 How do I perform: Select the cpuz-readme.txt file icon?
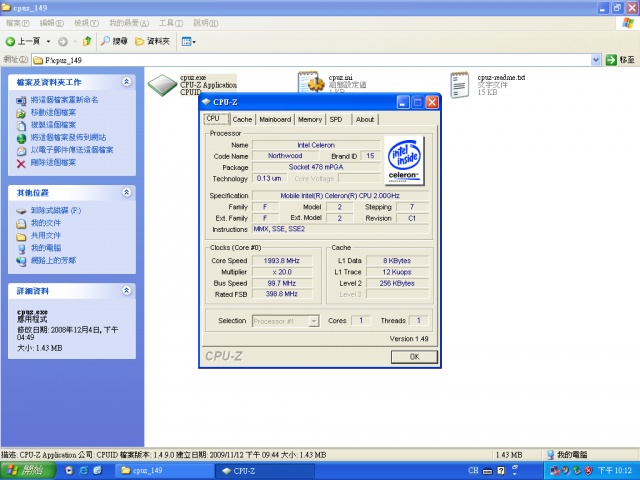click(460, 85)
